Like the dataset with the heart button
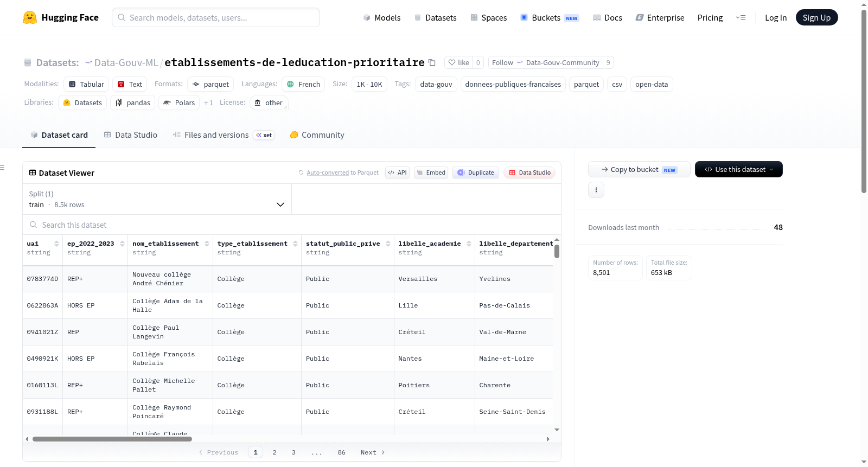The width and height of the screenshot is (868, 467). click(458, 62)
